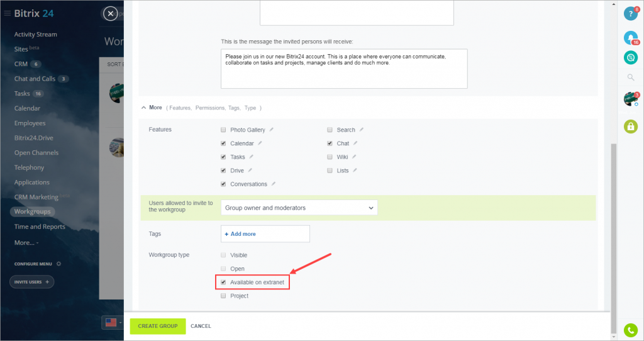Viewport: 644px width, 341px height.
Task: Click the Bitrix 24 logo
Action: [x=34, y=14]
